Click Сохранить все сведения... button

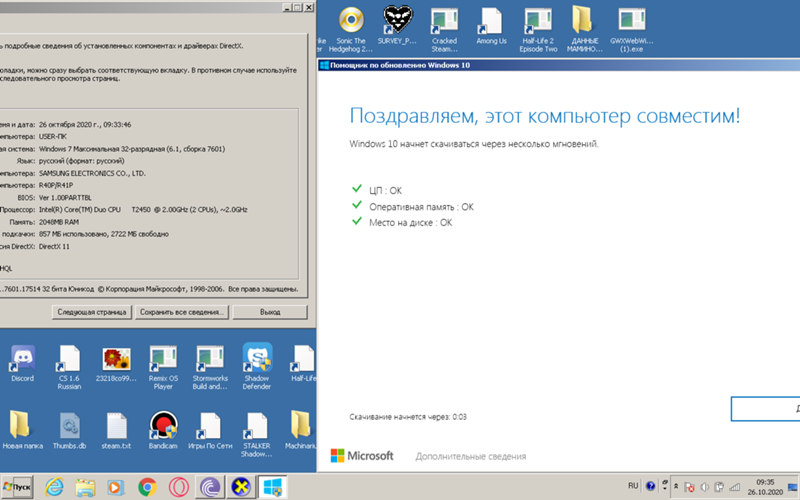(x=182, y=312)
